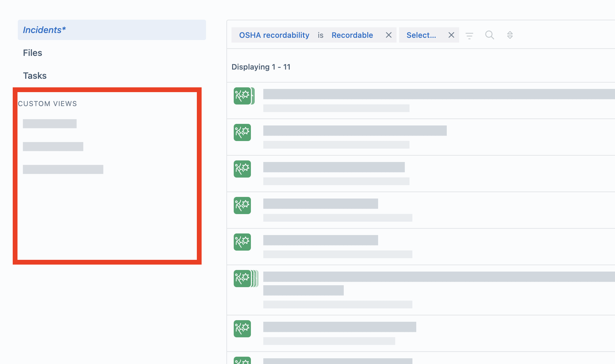Click the filter lines icon
This screenshot has width=615, height=364.
pos(469,35)
